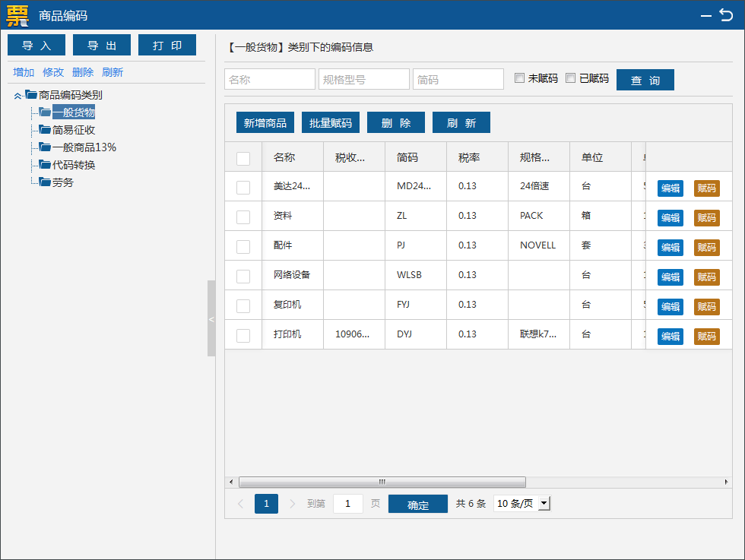Viewport: 745px width, 560px height.
Task: Select the 修改 option above the tree
Action: pyautogui.click(x=53, y=71)
